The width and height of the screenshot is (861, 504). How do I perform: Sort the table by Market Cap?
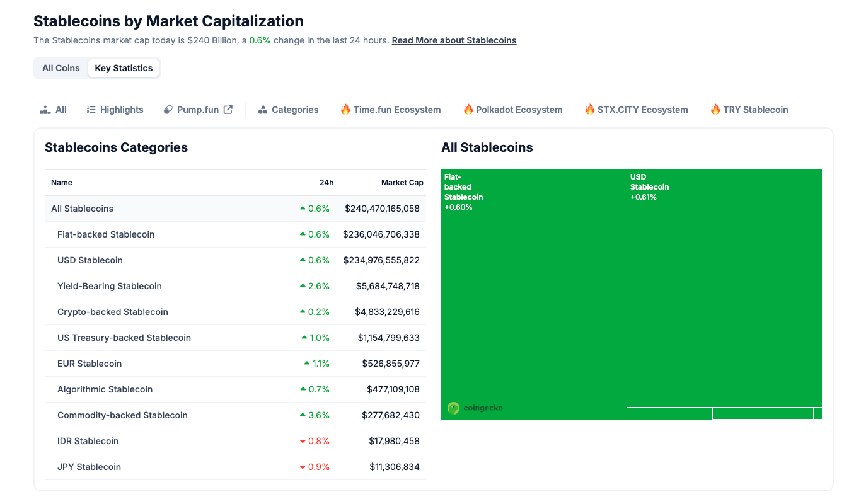coord(402,182)
